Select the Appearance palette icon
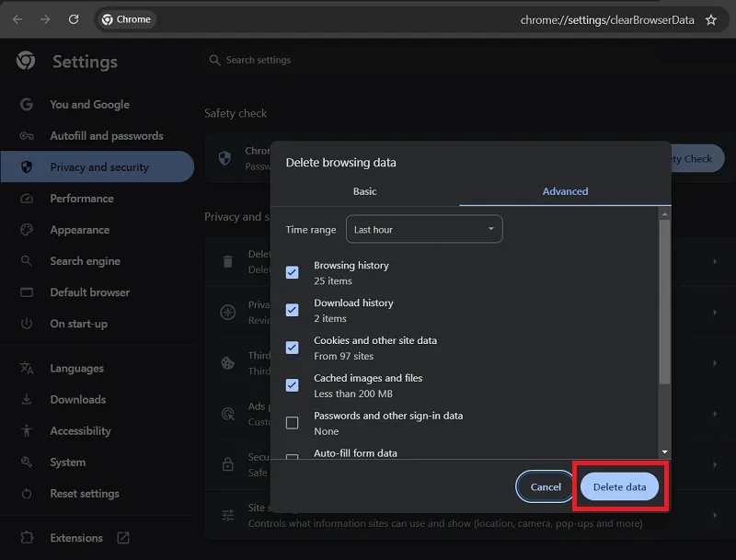Screen dimensions: 736x560 click(x=27, y=230)
